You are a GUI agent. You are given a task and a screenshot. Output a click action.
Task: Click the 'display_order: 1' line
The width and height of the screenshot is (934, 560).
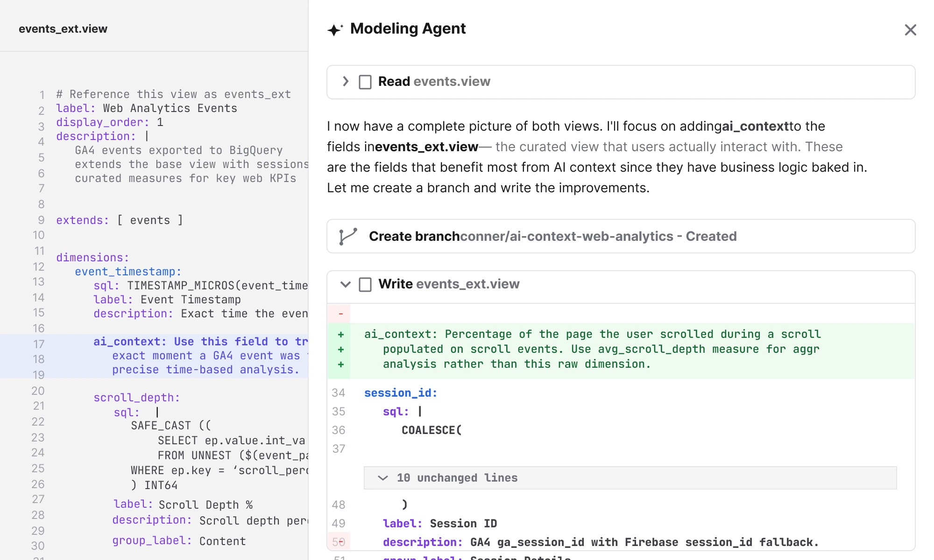click(110, 122)
